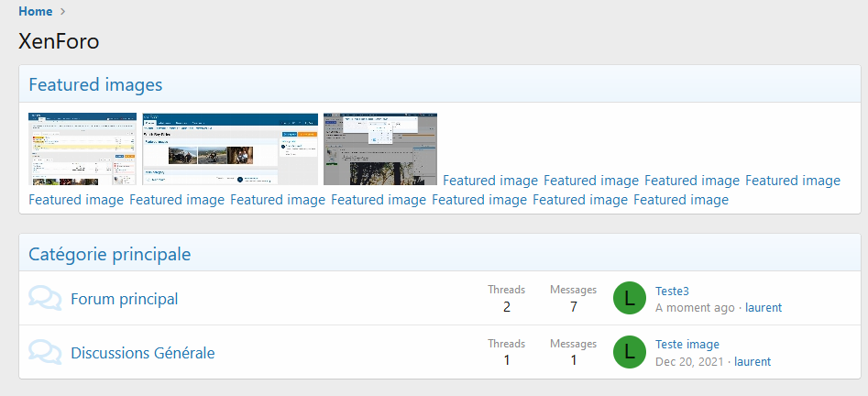
Task: Click the 'Dec 20, 2021' date
Action: click(689, 362)
